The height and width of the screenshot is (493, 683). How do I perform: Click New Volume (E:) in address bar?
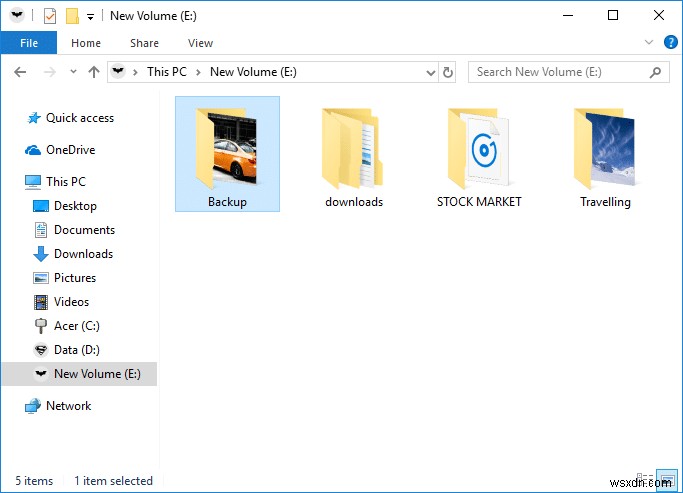point(253,72)
